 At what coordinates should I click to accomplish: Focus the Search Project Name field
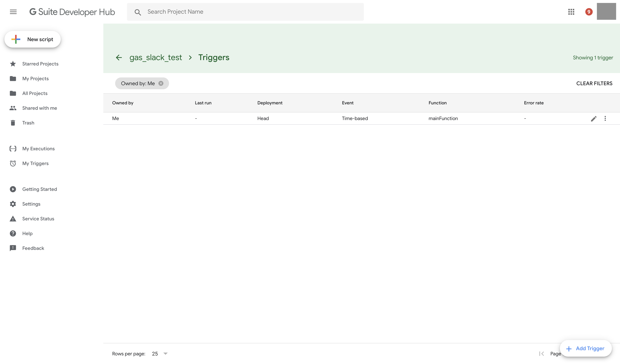pos(245,12)
